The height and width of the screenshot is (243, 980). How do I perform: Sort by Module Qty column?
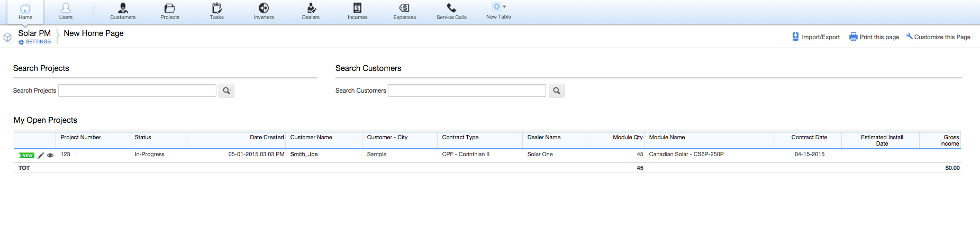pos(628,137)
